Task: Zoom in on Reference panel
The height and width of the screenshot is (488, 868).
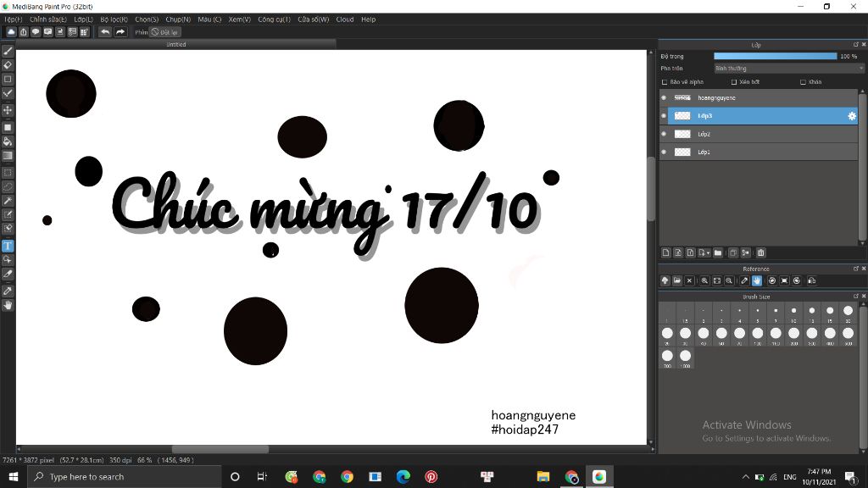Action: 704,280
